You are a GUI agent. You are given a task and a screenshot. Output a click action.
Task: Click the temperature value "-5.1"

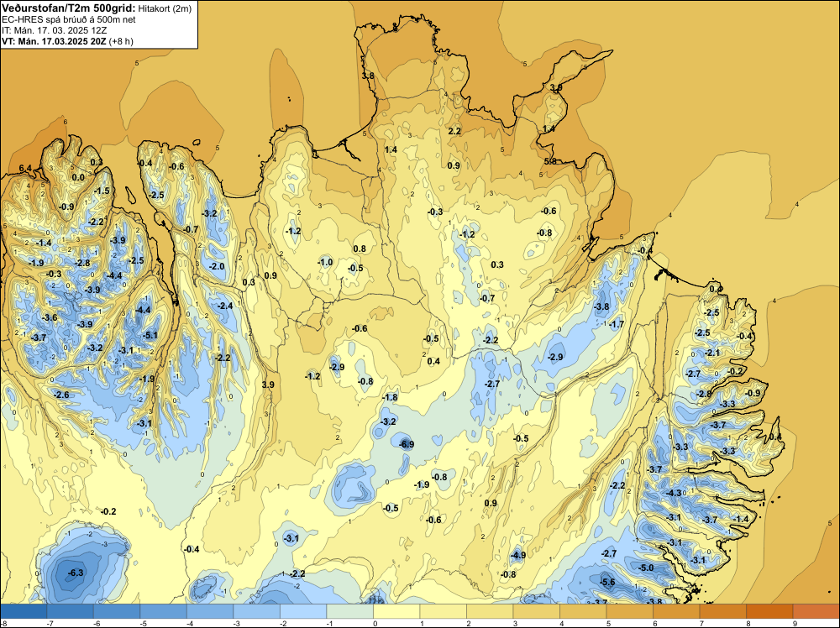click(x=150, y=336)
